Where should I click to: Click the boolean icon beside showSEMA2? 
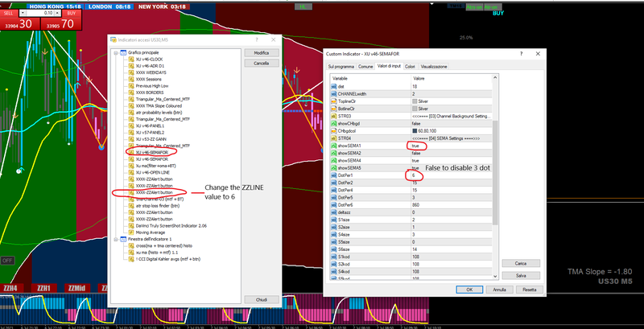(x=334, y=153)
